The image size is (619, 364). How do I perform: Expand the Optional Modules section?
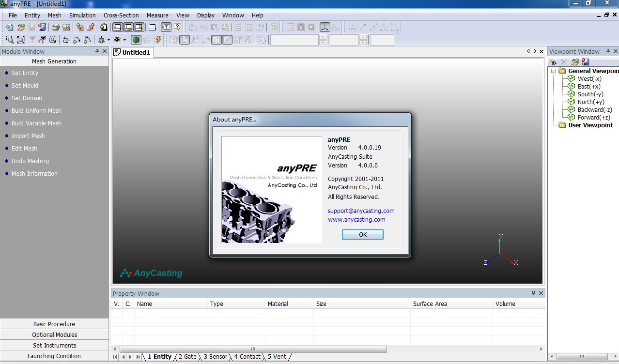(54, 335)
